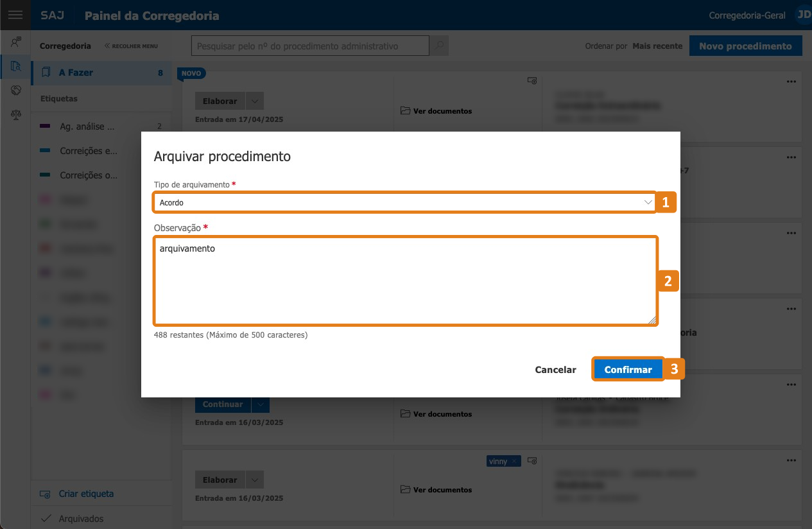812x529 pixels.
Task: Click the Criar etiqueta link
Action: (86, 494)
